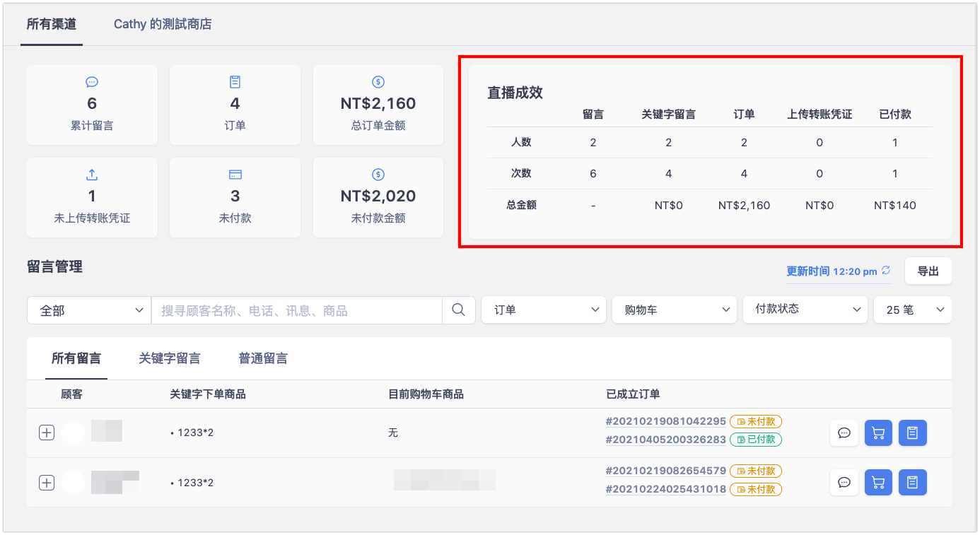The width and height of the screenshot is (980, 535).
Task: Click the message bubble icon above 累计留言
Action: click(x=92, y=82)
